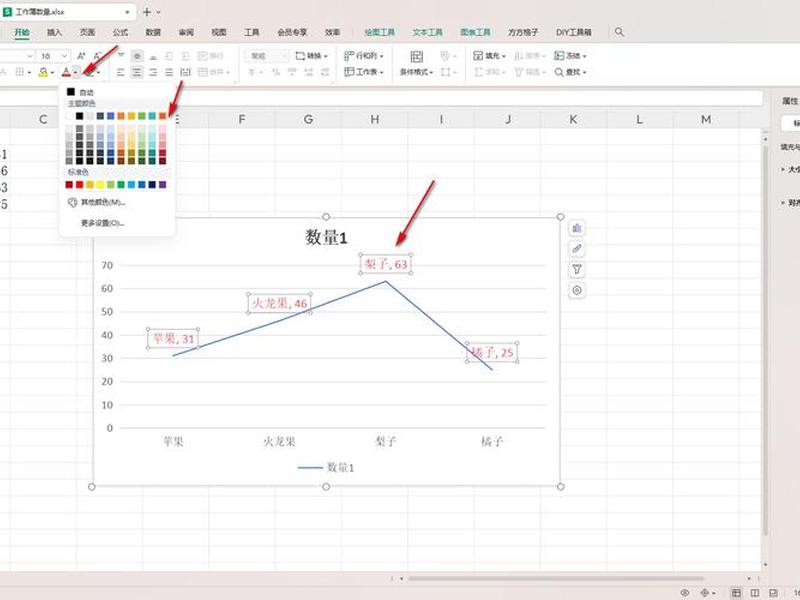This screenshot has height=600, width=800.
Task: Click the search magnifier in the ribbon tabs
Action: click(x=619, y=32)
